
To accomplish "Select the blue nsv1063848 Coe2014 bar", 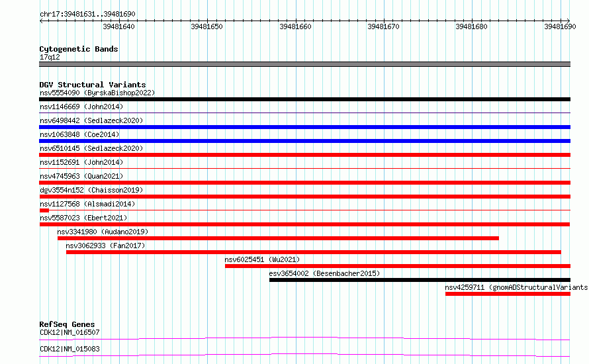I will click(304, 141).
